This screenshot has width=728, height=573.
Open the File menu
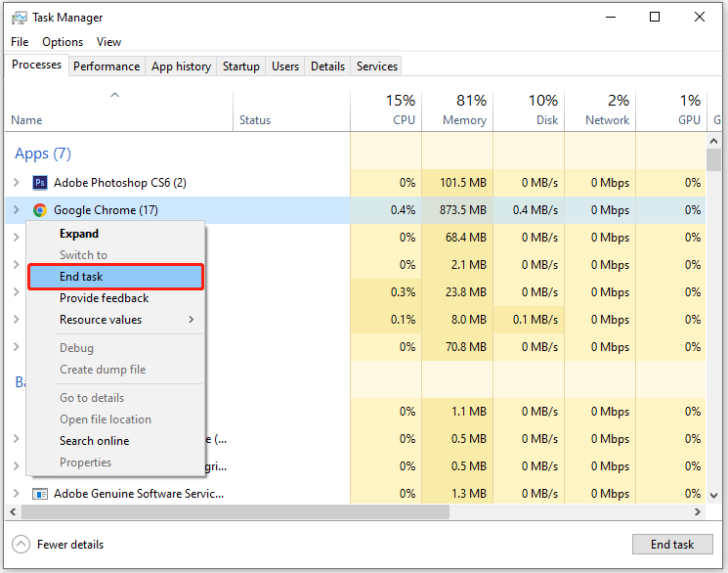(x=20, y=42)
